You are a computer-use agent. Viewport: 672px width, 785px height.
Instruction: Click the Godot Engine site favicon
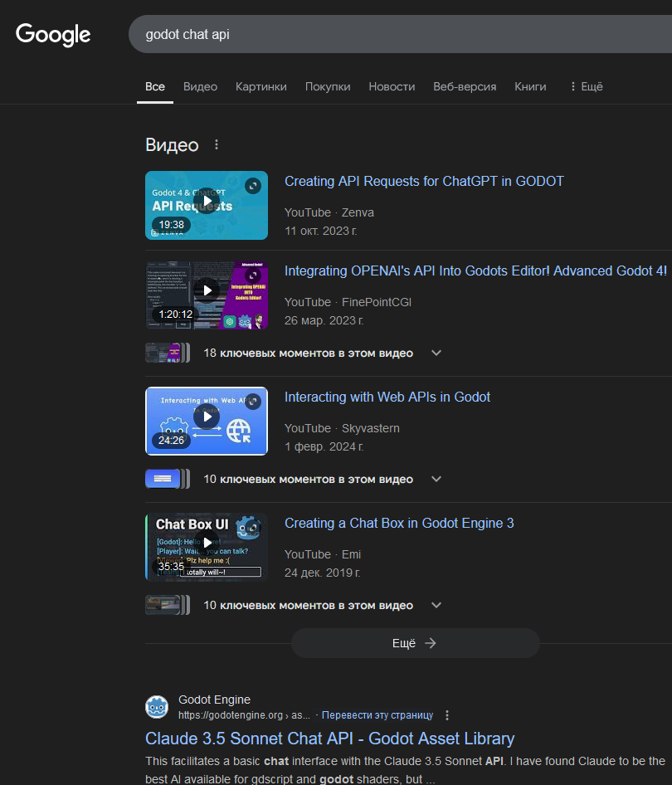click(157, 707)
